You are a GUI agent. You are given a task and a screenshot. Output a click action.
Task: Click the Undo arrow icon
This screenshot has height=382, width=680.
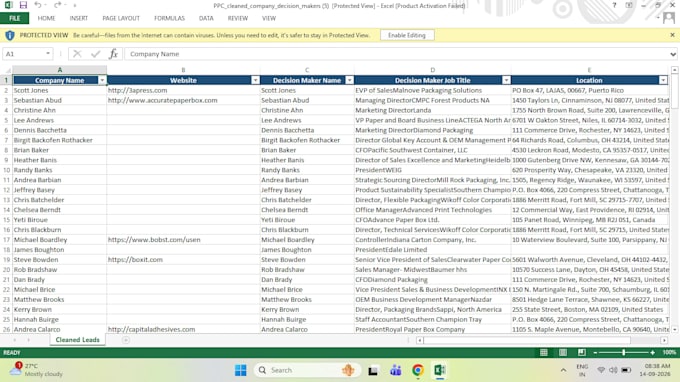[x=38, y=5]
